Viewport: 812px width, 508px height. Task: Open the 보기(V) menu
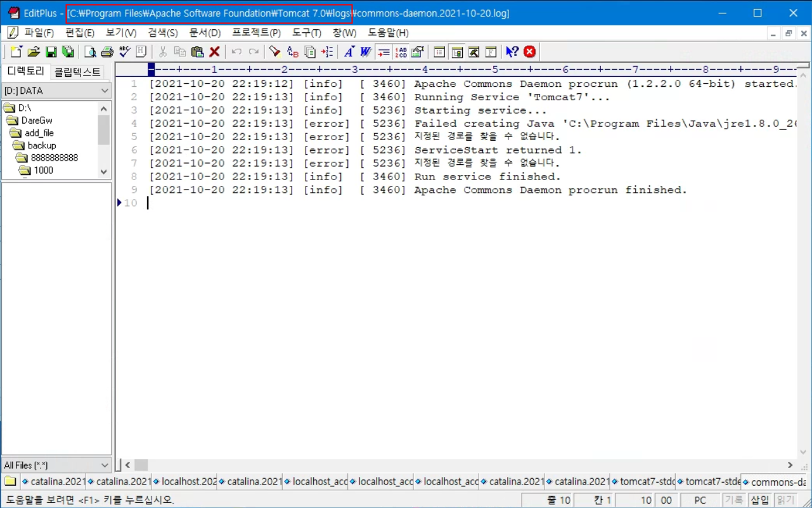[121, 33]
